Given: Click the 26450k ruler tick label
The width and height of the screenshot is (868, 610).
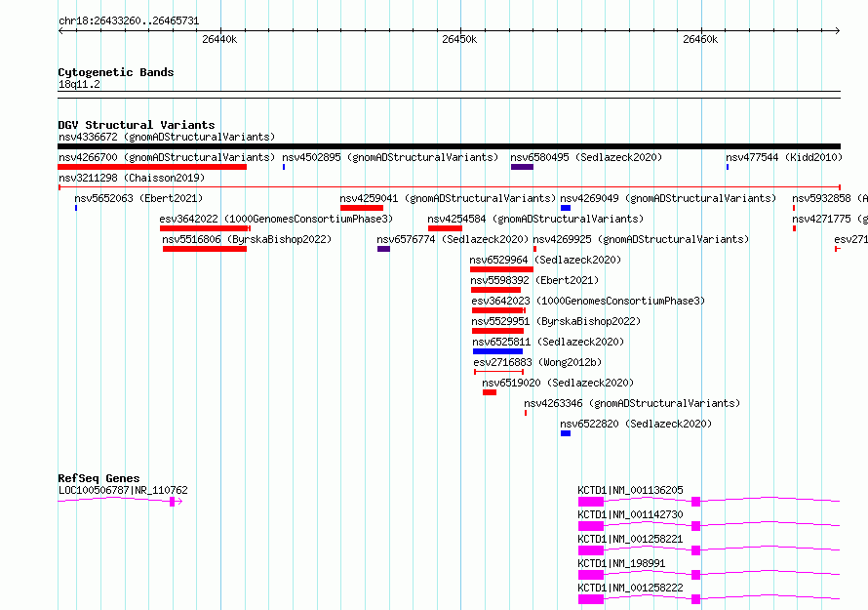Looking at the screenshot, I should pos(459,39).
